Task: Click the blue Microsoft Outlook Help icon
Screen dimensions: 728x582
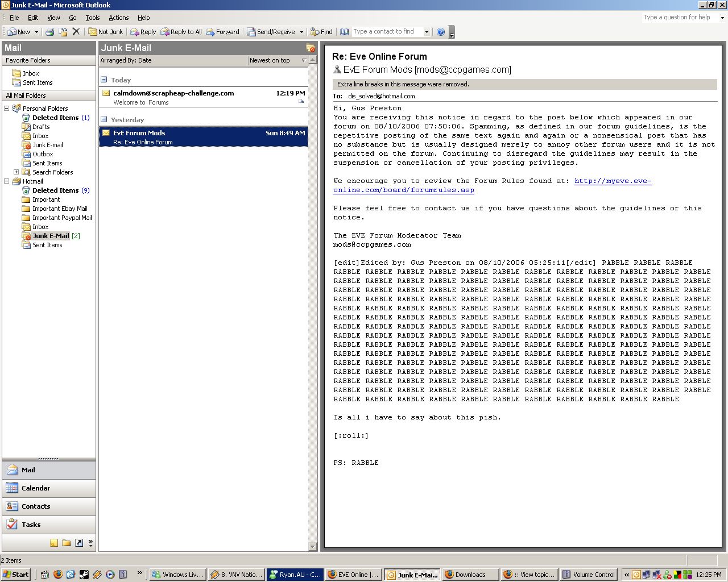Action: tap(441, 32)
